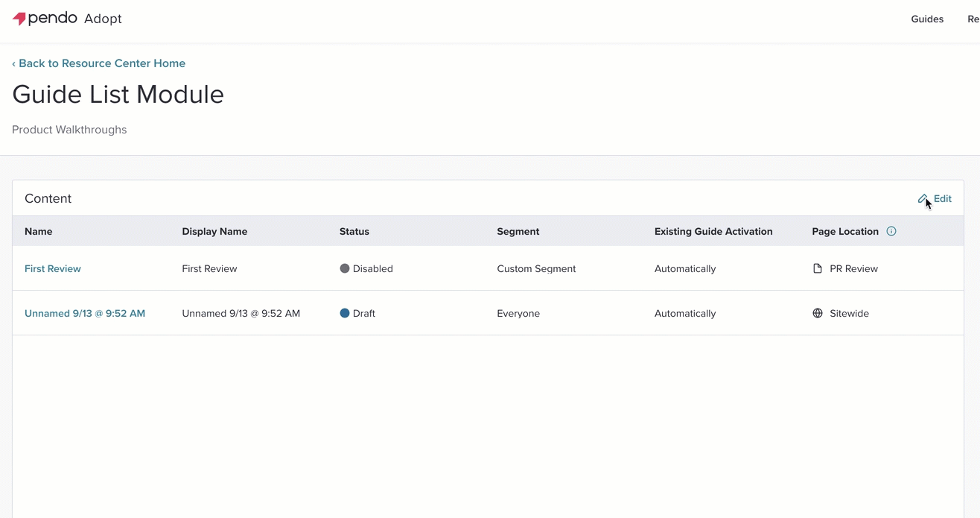Image resolution: width=980 pixels, height=518 pixels.
Task: Click the Disabled status text
Action: [373, 268]
